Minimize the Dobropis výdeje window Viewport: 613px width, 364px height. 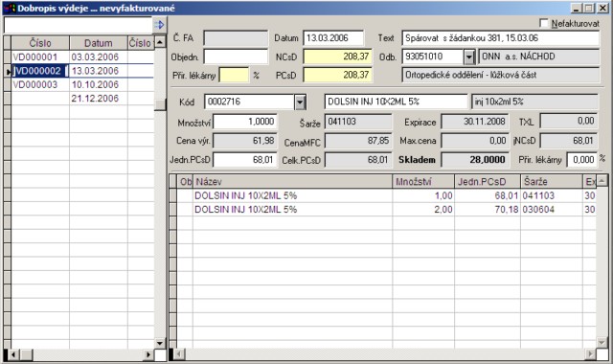(x=576, y=9)
